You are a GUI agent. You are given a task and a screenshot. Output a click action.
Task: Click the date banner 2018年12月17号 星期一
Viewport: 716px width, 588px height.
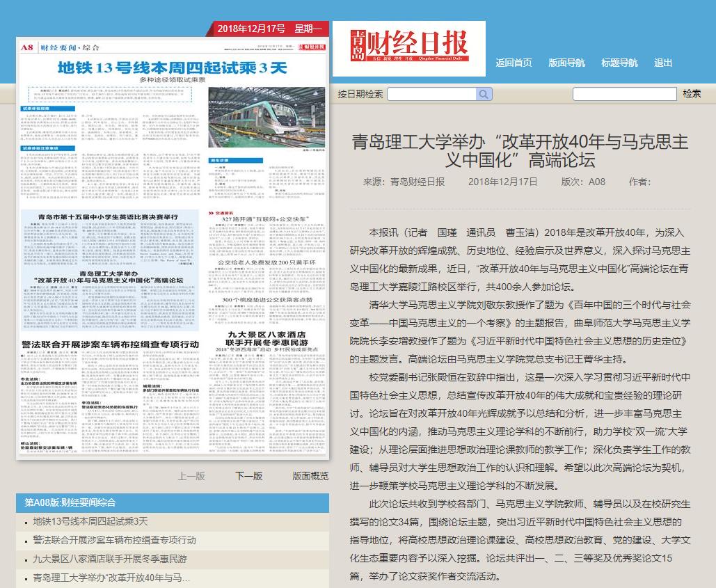tap(269, 29)
